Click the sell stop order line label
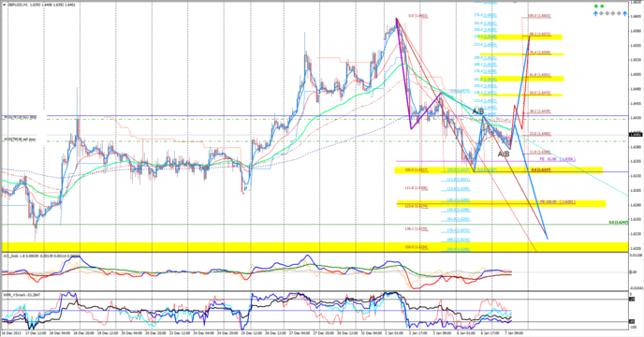This screenshot has height=337, width=644. coord(20,139)
